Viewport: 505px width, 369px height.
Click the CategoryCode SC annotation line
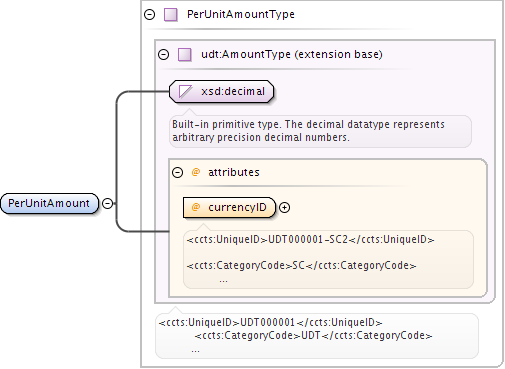[301, 265]
